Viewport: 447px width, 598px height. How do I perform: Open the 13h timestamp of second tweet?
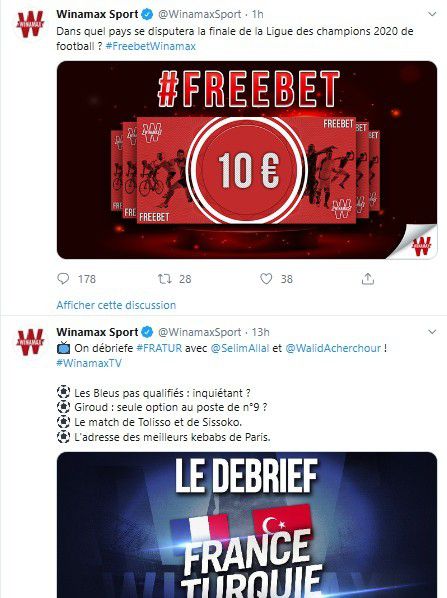(260, 332)
